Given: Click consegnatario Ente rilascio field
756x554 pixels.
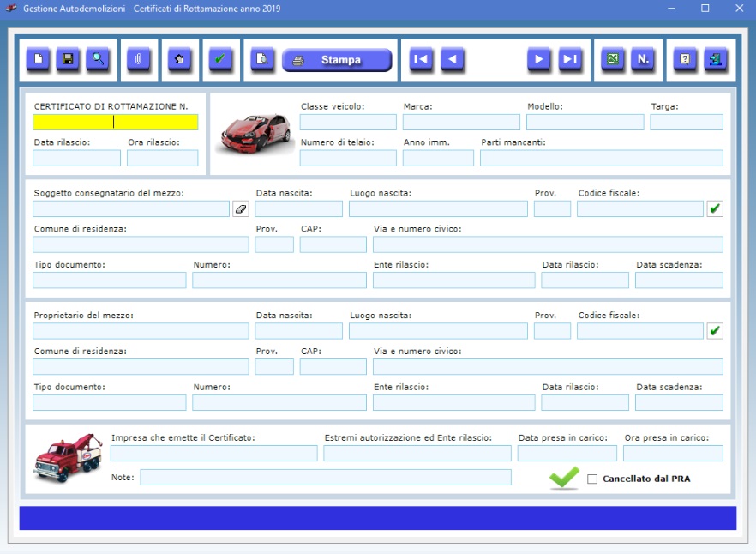Looking at the screenshot, I should 454,280.
